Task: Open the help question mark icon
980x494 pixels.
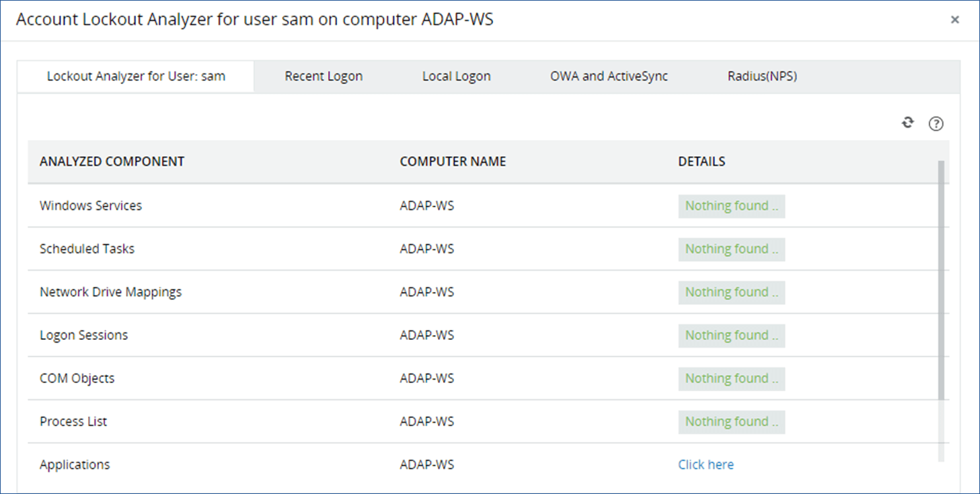Action: [936, 124]
